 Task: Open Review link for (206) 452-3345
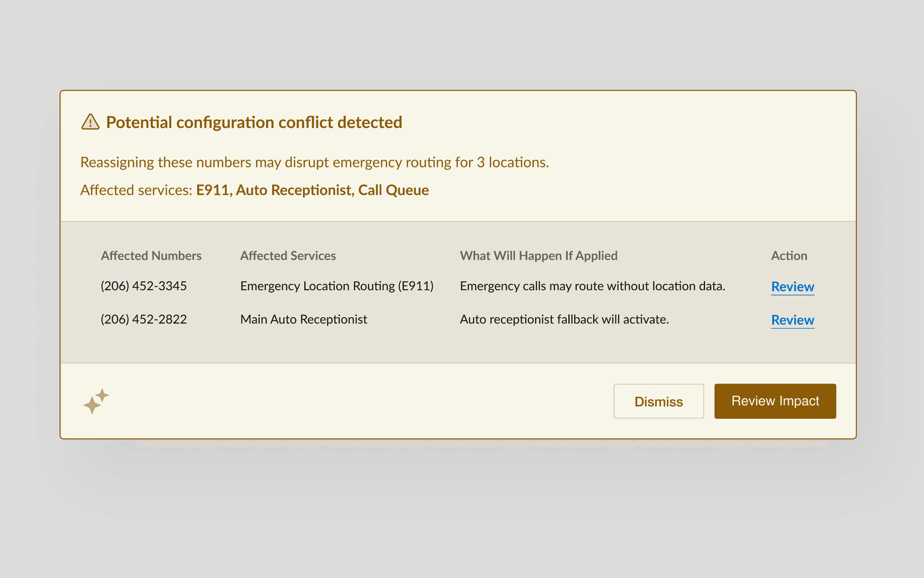pyautogui.click(x=793, y=287)
